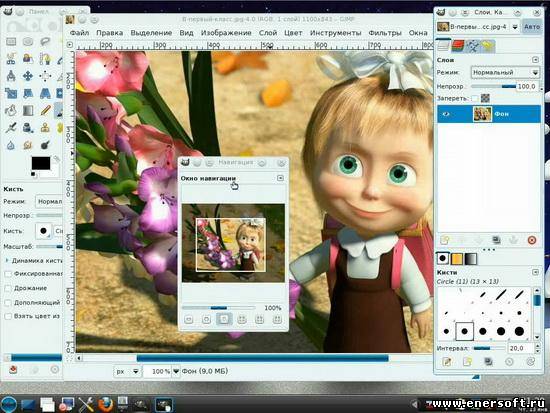This screenshot has width=550, height=413.
Task: Expand Динамика кисти section
Action: 7,261
